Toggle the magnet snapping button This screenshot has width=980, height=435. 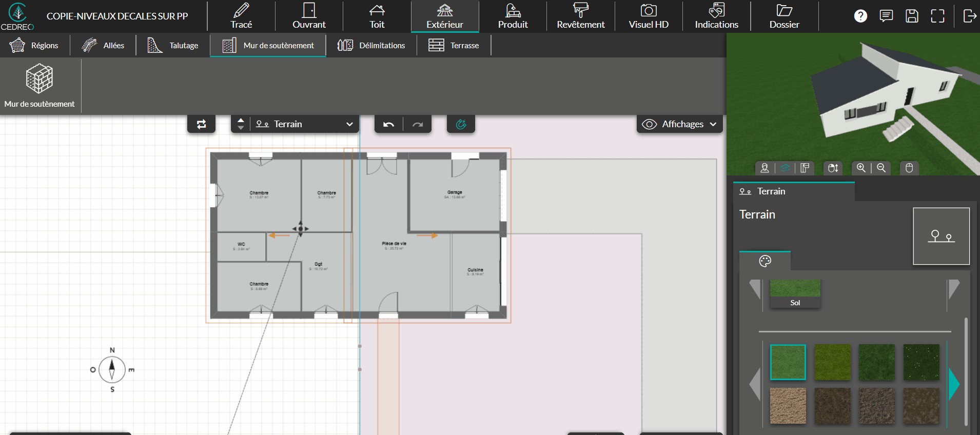coord(461,124)
